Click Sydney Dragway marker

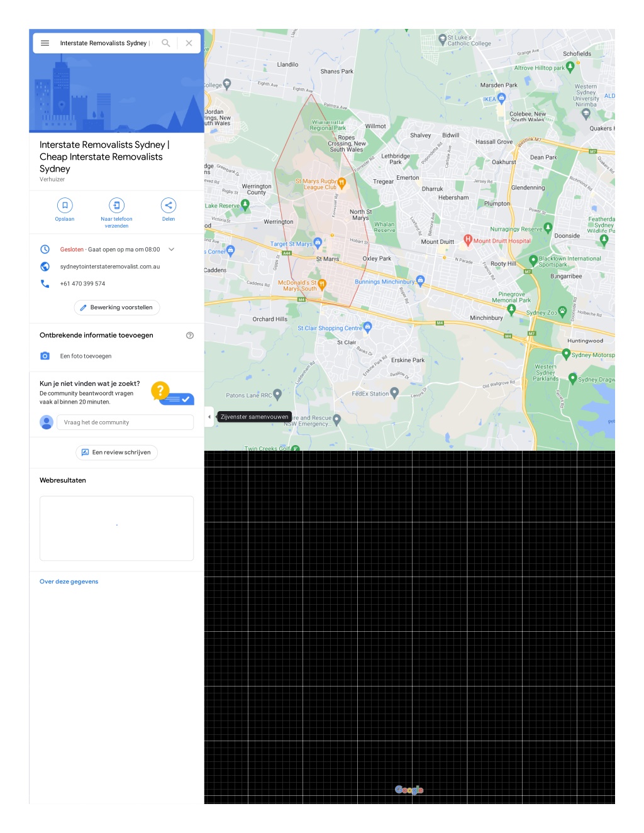pyautogui.click(x=572, y=378)
